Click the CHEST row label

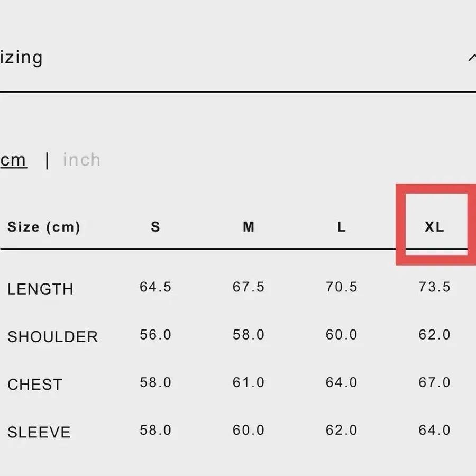pyautogui.click(x=35, y=385)
